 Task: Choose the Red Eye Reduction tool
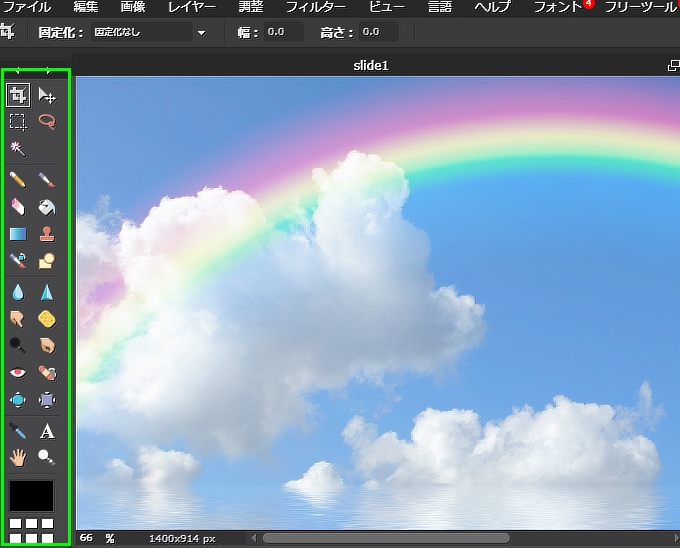click(18, 372)
